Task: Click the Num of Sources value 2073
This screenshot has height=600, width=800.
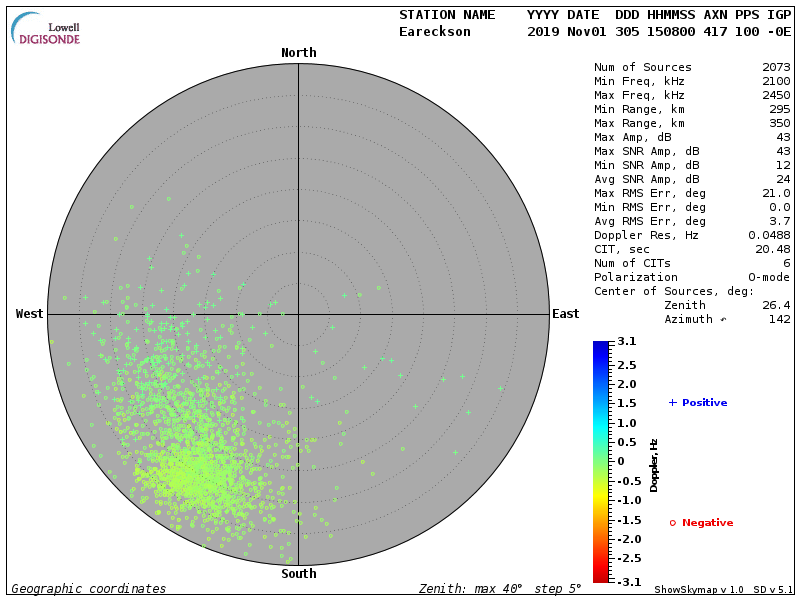Action: (775, 68)
